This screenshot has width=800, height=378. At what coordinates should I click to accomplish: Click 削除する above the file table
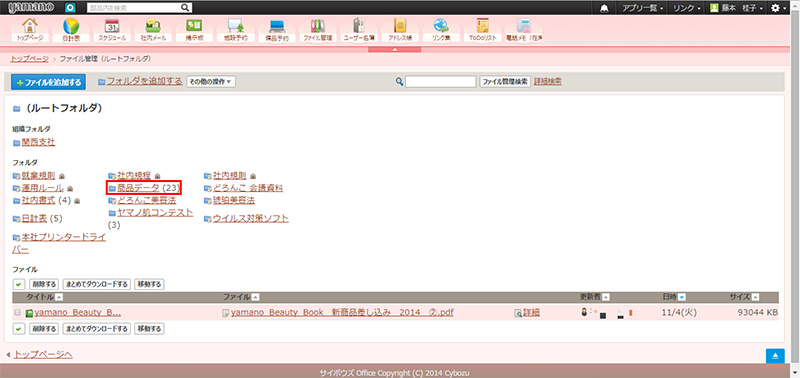tap(44, 284)
